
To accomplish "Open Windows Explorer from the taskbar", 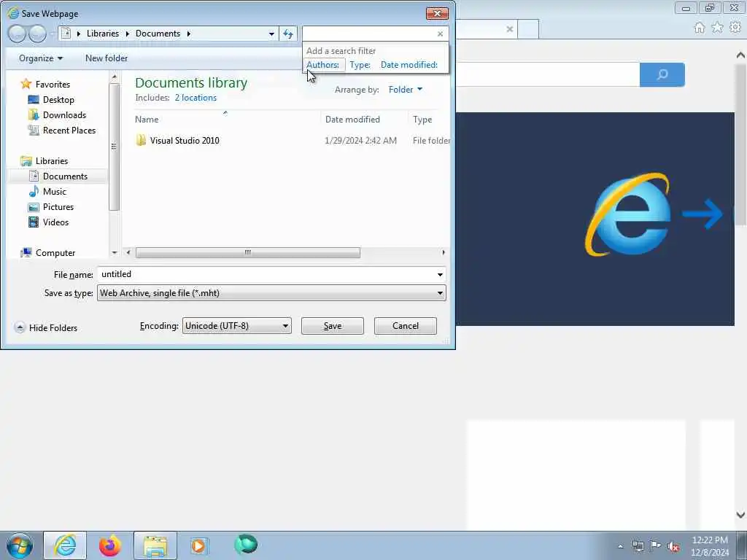I will 155,545.
